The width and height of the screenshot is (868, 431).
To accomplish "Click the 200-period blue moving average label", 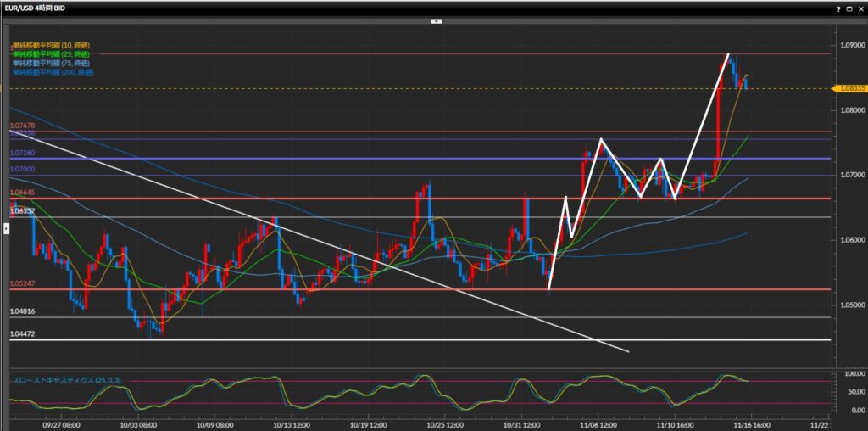I will click(x=53, y=73).
